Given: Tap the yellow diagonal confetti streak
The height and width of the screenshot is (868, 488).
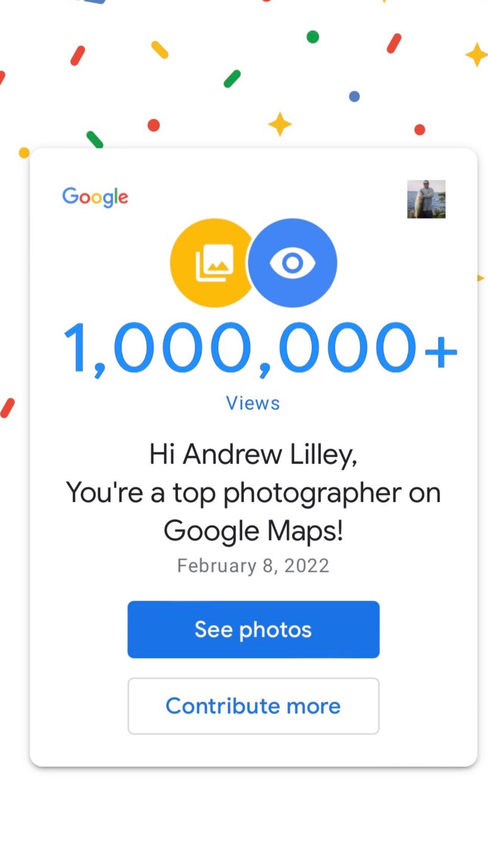Looking at the screenshot, I should coord(160,50).
